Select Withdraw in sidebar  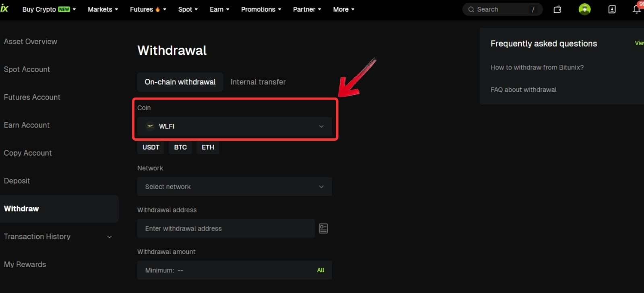click(59, 209)
